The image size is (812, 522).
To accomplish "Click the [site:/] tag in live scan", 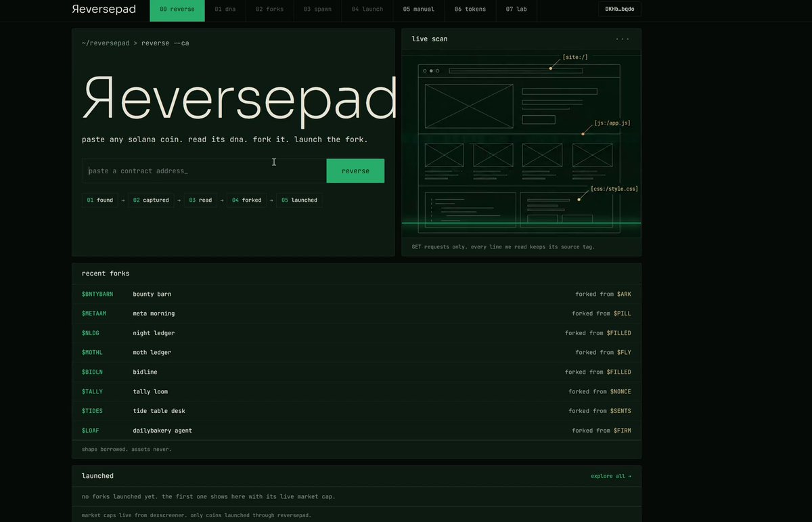I will (575, 57).
